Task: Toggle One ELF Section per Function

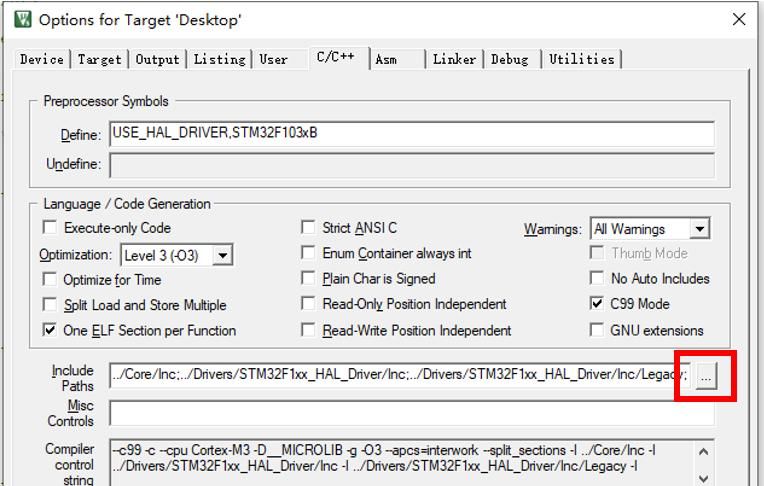Action: pyautogui.click(x=50, y=330)
